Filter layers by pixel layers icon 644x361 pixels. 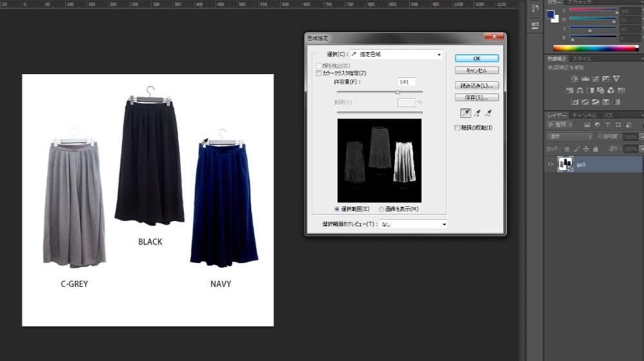587,124
